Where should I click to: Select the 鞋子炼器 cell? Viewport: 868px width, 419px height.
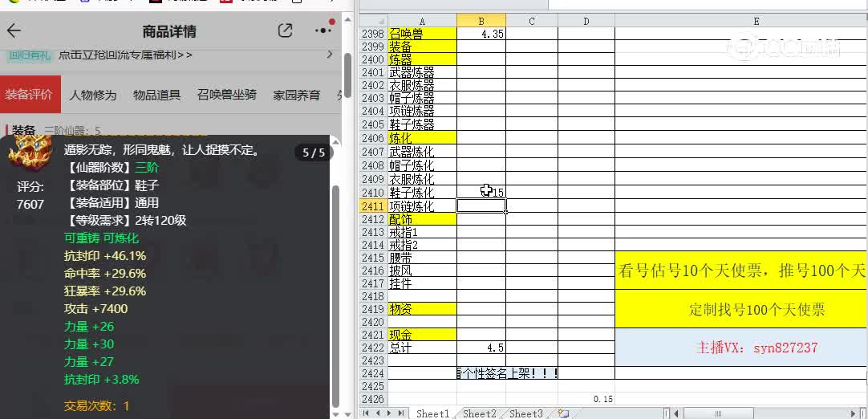(423, 124)
